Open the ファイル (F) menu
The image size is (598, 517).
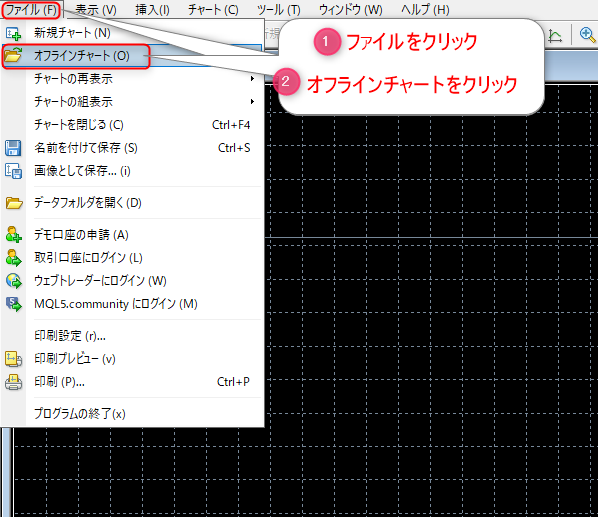31,10
